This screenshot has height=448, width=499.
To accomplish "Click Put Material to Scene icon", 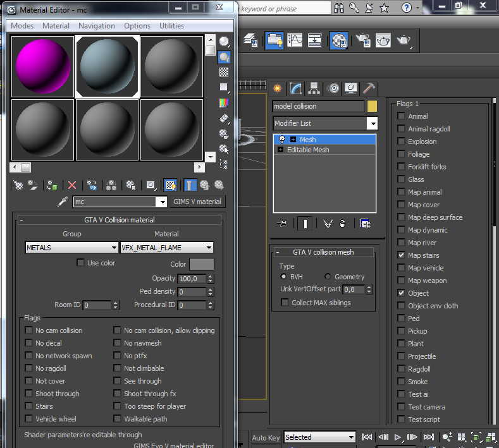I will [x=33, y=185].
